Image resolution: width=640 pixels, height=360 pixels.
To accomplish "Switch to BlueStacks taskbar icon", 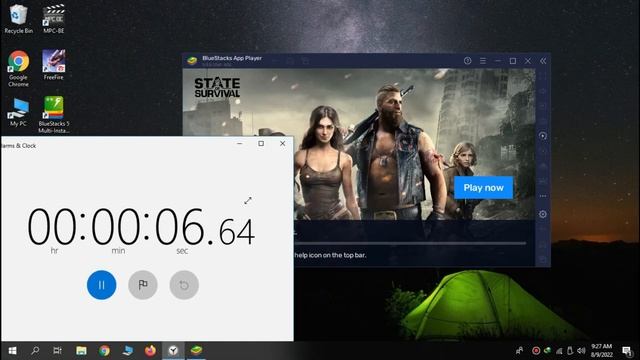I will 196,351.
